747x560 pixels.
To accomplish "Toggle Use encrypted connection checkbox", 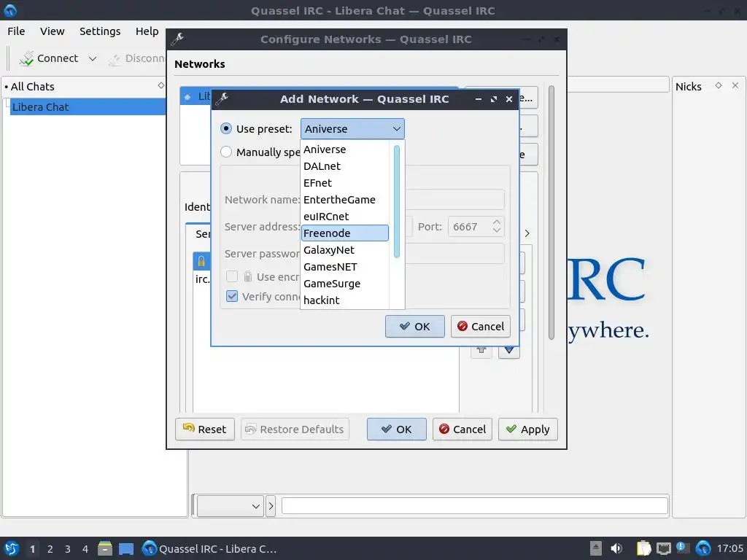I will click(x=232, y=276).
